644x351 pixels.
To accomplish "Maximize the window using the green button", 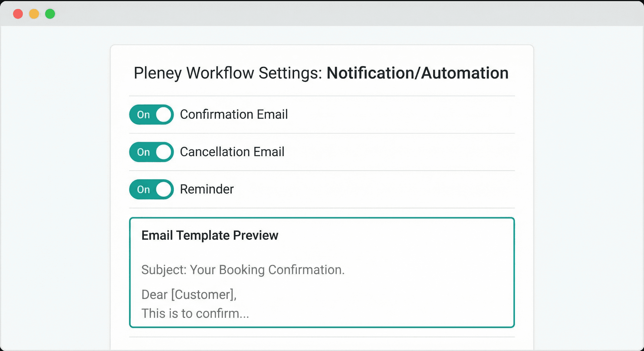I will tap(50, 14).
